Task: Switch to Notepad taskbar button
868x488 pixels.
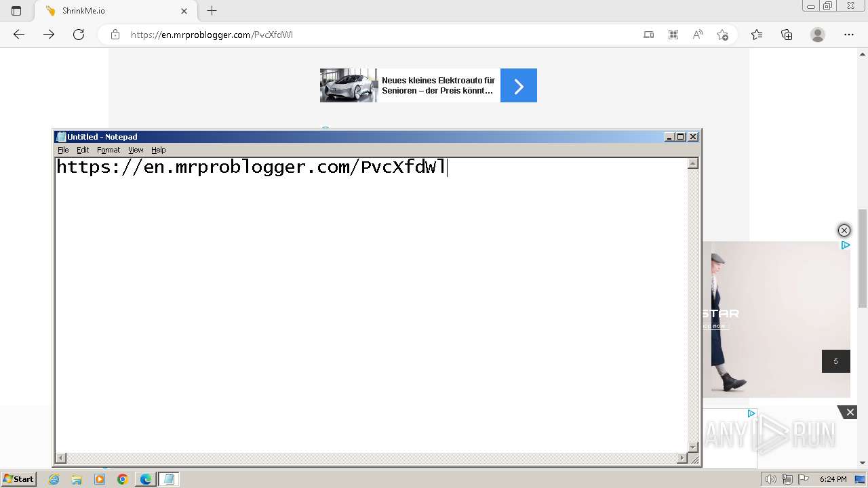Action: click(169, 479)
